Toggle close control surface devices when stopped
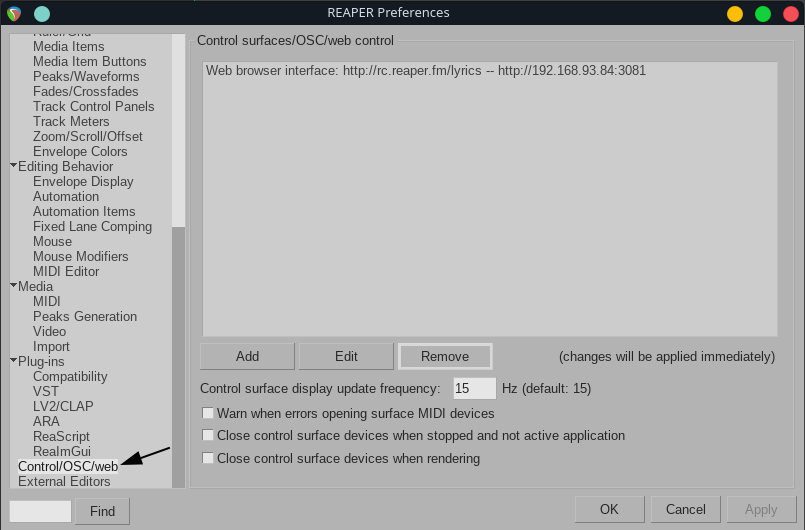This screenshot has width=805, height=530. [x=209, y=436]
